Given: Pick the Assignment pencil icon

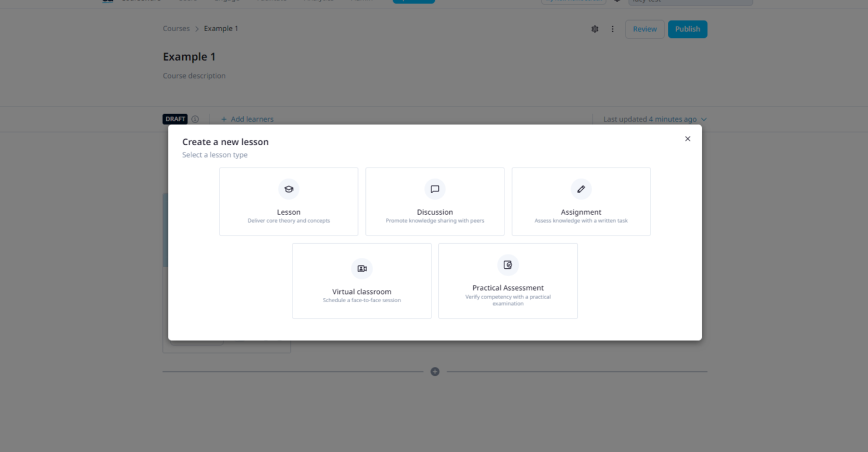Looking at the screenshot, I should point(581,189).
